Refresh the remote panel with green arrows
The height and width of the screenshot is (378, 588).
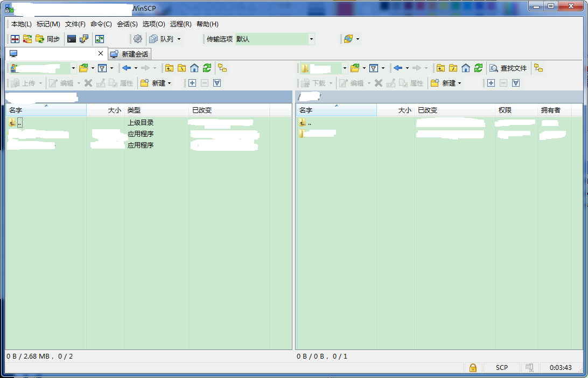(479, 68)
